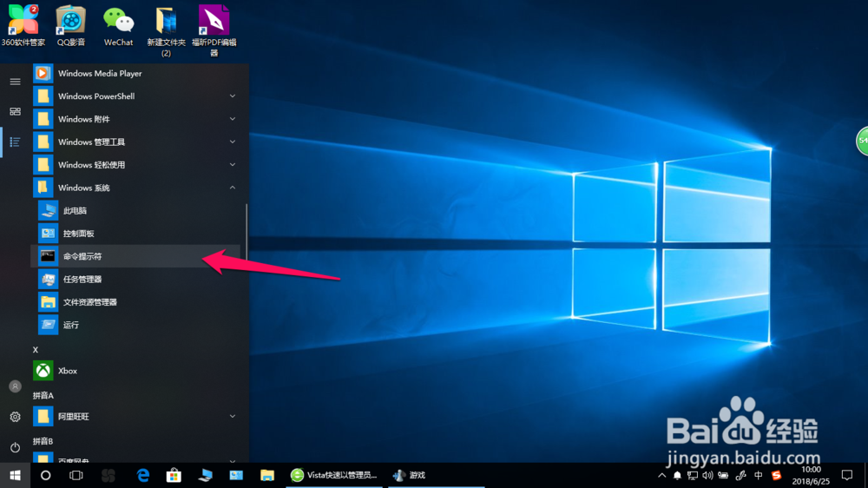Expand Windows 管理工具 folder chevron
This screenshot has height=488, width=868.
(x=233, y=142)
